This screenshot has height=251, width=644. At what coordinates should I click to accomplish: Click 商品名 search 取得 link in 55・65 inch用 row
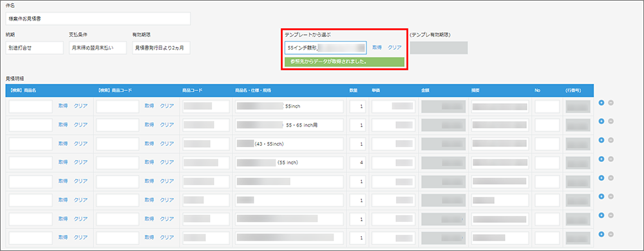point(63,125)
